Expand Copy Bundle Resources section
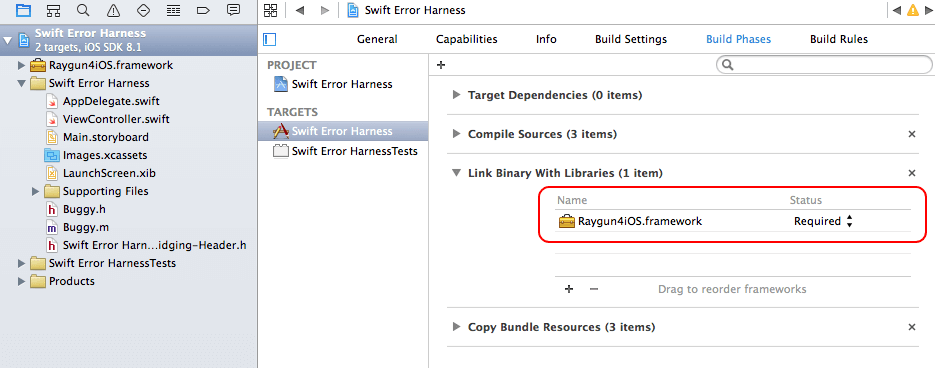Screen dimensions: 935x368 (x=456, y=327)
